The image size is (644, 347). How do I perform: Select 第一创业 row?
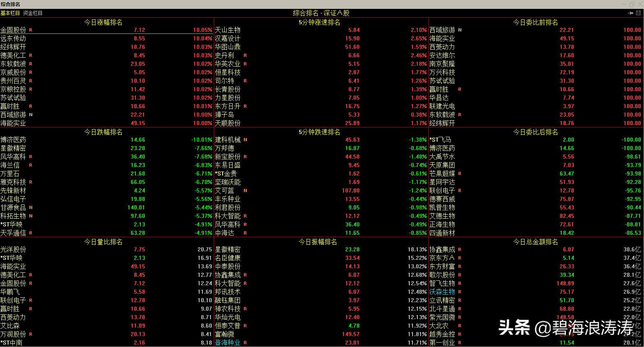(536, 343)
